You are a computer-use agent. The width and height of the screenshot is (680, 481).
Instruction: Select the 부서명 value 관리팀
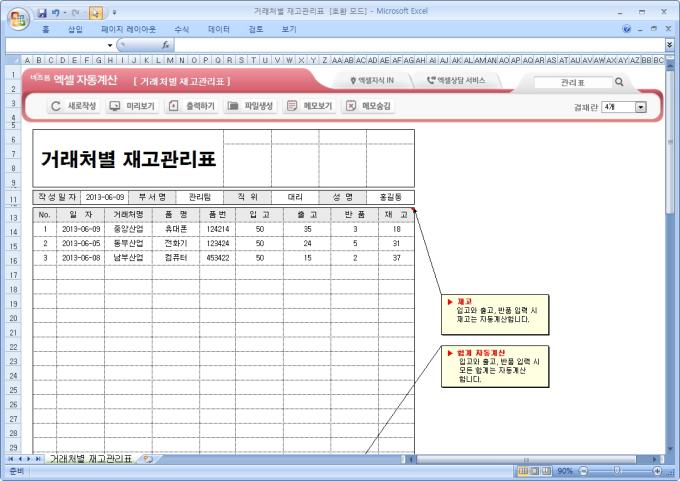point(199,197)
